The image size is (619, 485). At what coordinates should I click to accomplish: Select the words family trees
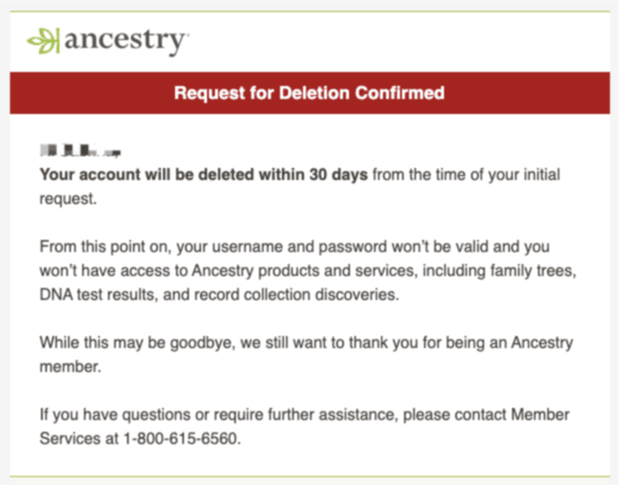[533, 271]
